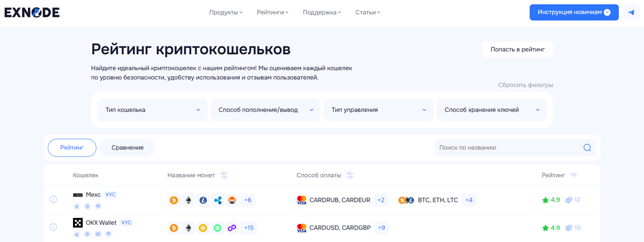The width and height of the screenshot is (644, 242).
Task: Click the Visa/Mastercard icon in Mexc row
Action: [302, 200]
